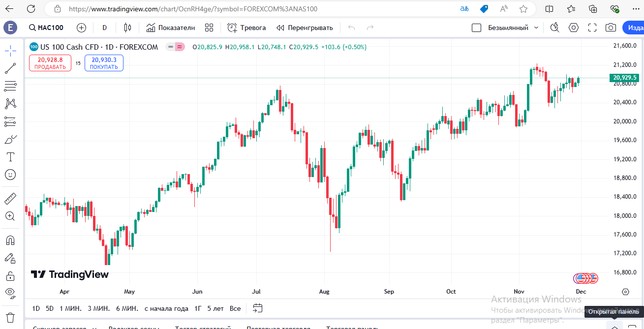Toggle lock all drawings

tap(10, 276)
